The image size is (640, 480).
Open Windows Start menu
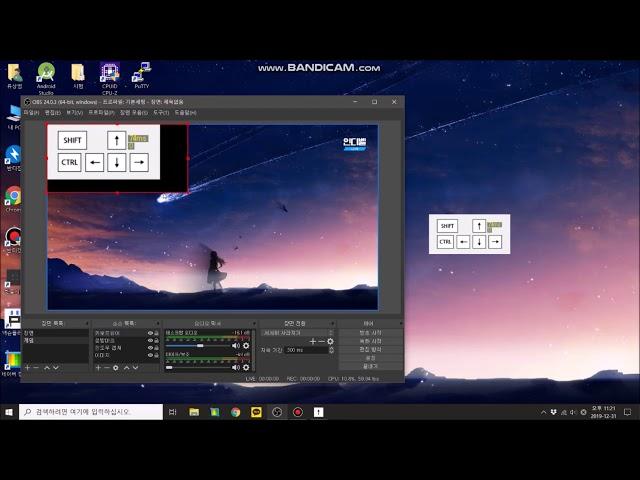9,412
